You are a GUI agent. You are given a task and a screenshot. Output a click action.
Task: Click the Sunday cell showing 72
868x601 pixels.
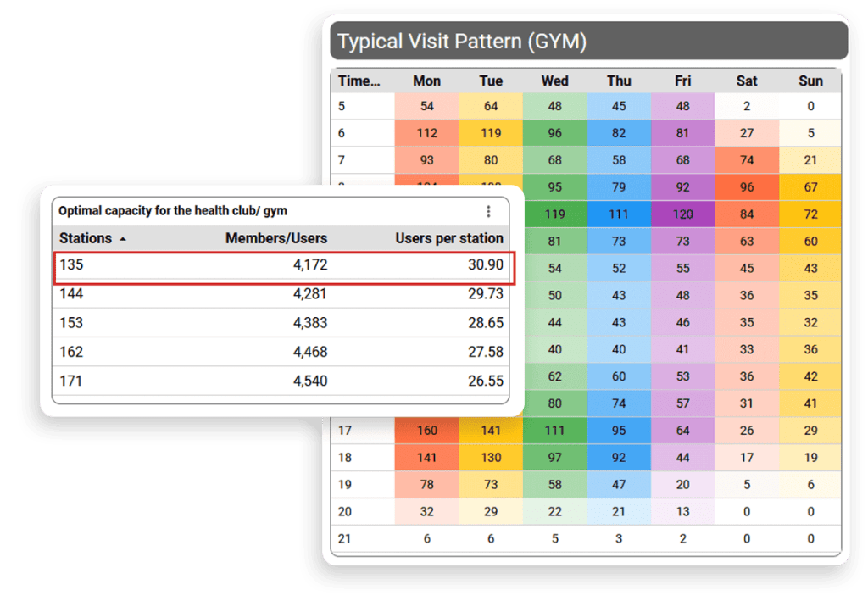coord(810,214)
